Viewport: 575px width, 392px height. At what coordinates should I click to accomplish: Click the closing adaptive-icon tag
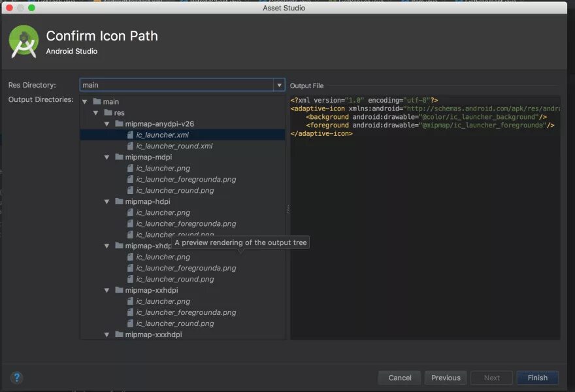[321, 134]
